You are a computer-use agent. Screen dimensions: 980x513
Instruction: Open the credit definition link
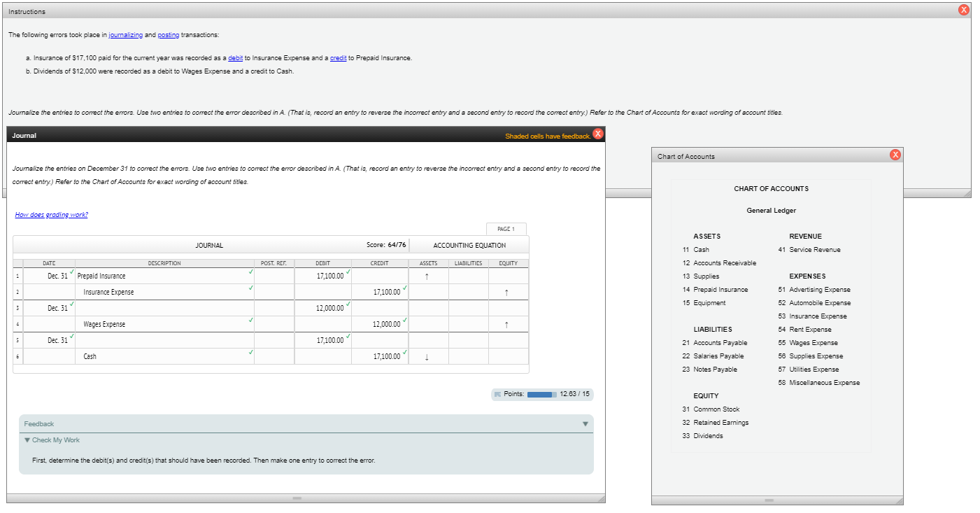coord(339,57)
